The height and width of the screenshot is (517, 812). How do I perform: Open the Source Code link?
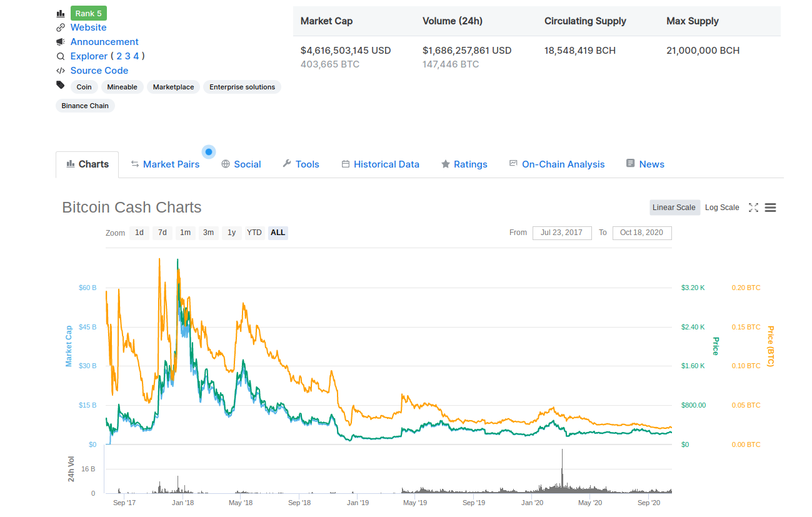[x=99, y=71]
